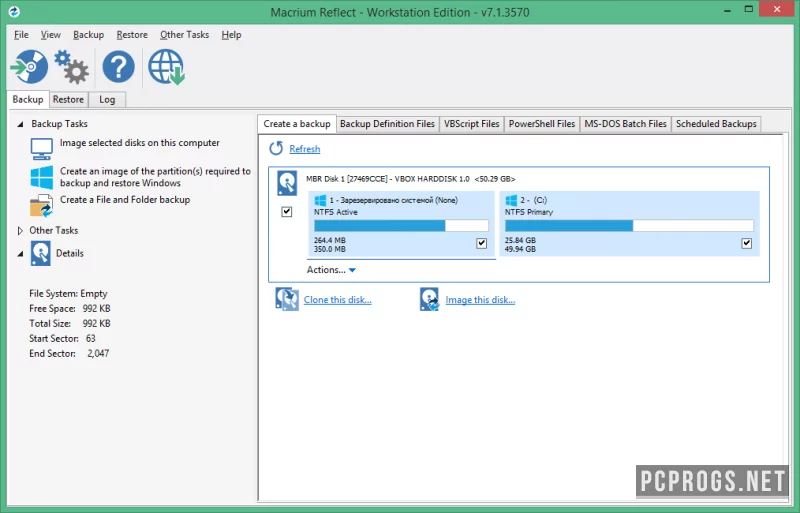Open the gears settings toolbar icon
The height and width of the screenshot is (513, 800).
click(x=71, y=67)
